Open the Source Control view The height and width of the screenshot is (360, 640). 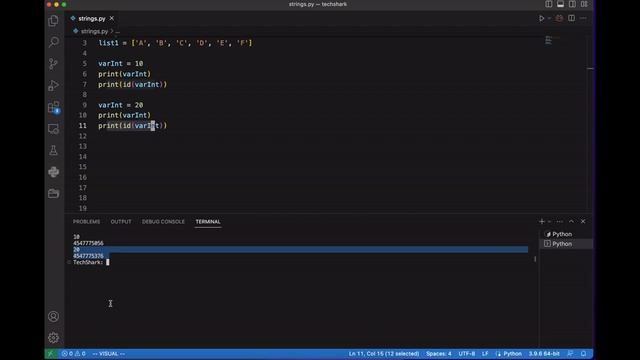click(53, 64)
